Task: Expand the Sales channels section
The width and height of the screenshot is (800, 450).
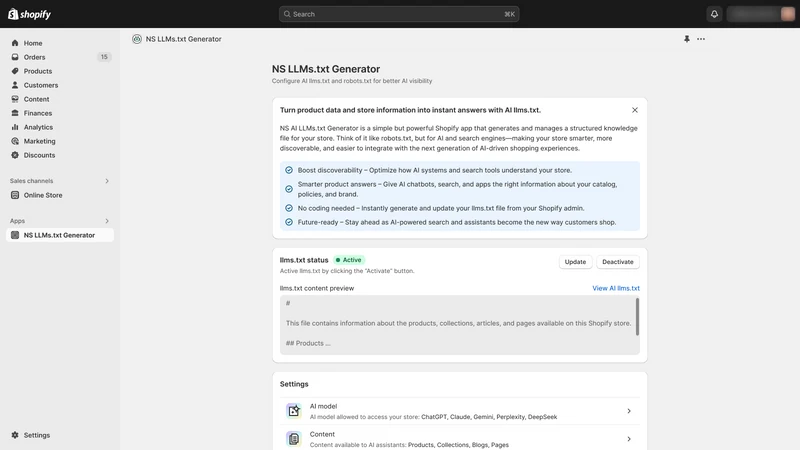Action: point(107,181)
